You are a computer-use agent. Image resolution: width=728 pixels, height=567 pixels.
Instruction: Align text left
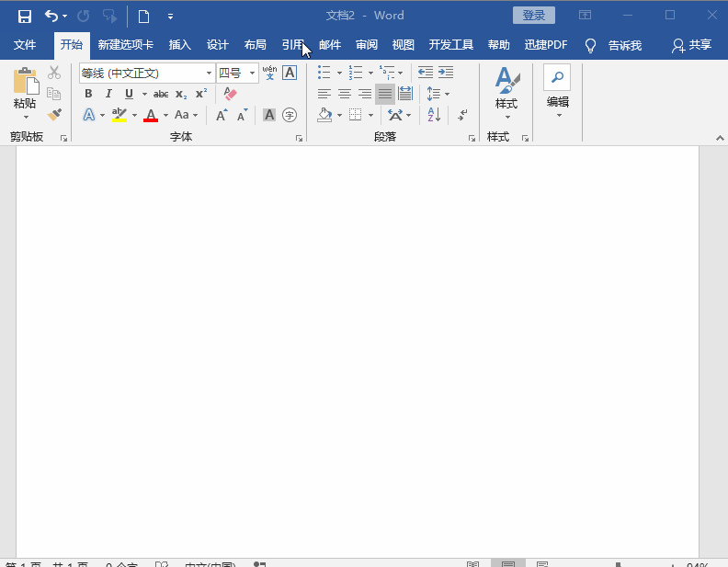click(x=324, y=94)
